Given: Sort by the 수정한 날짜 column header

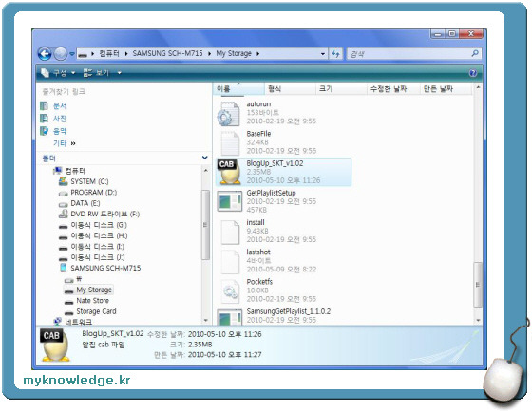Looking at the screenshot, I should [393, 89].
